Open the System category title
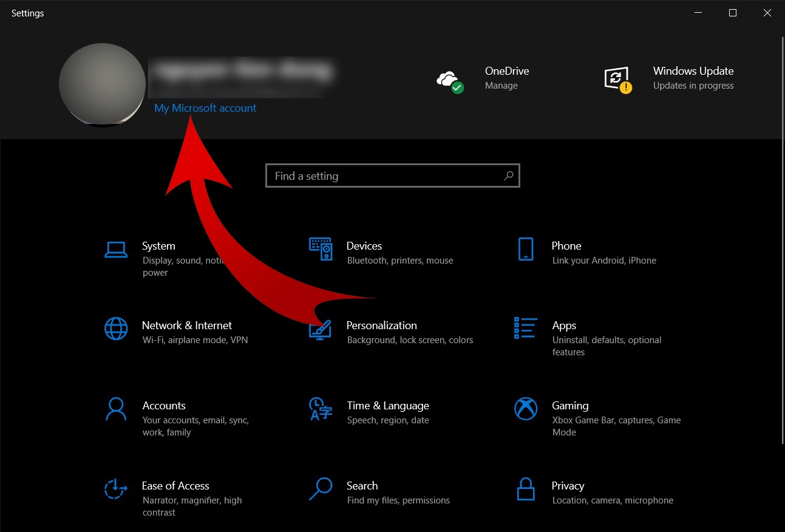Image resolution: width=785 pixels, height=532 pixels. point(158,246)
